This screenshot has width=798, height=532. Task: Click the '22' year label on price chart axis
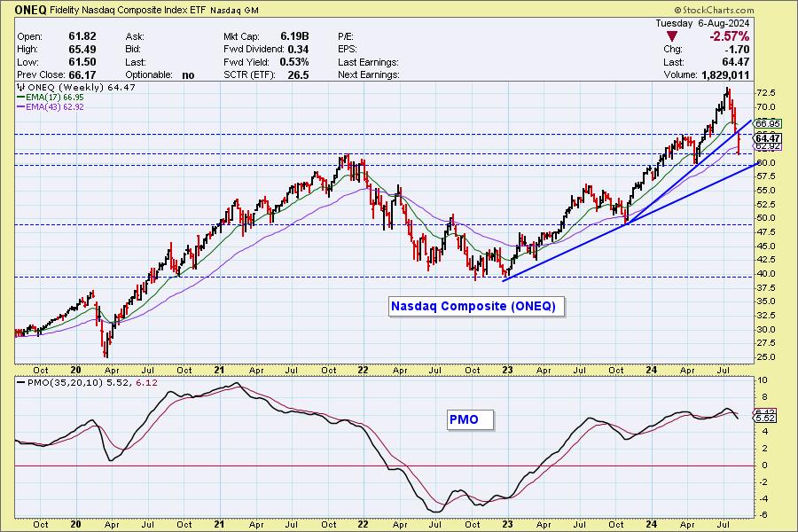[363, 370]
